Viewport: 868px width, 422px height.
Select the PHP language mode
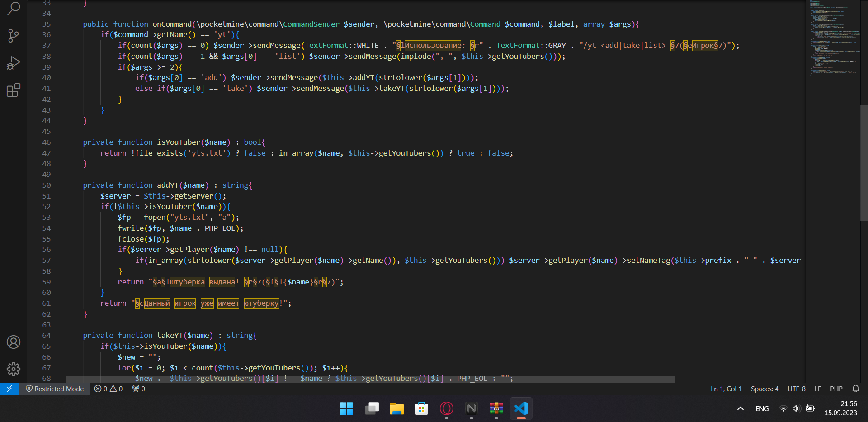(836, 389)
